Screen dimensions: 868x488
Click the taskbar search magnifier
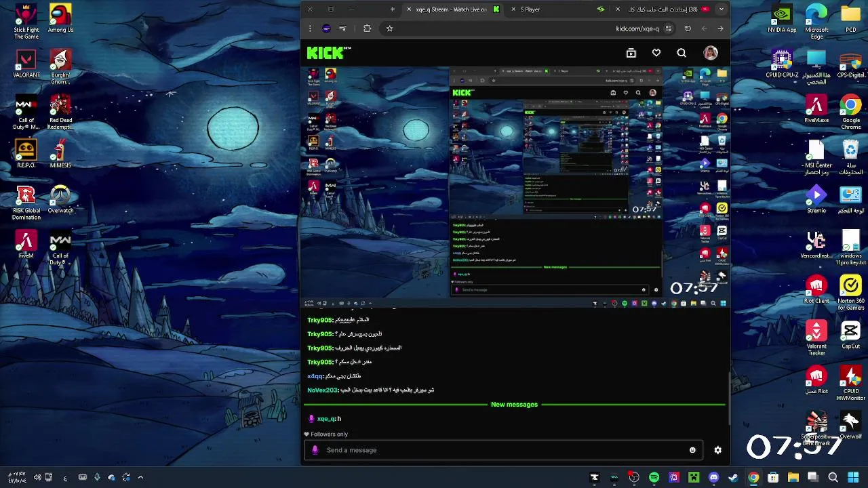833,478
